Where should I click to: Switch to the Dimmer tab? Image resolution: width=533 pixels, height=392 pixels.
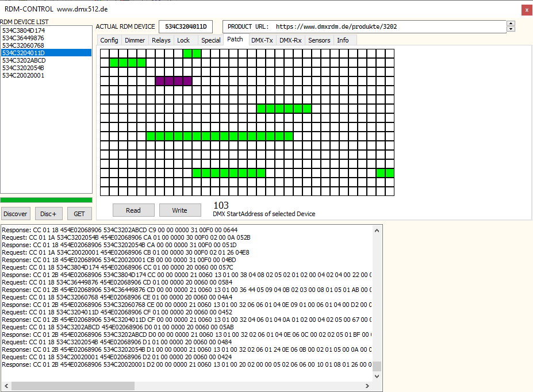pos(135,40)
